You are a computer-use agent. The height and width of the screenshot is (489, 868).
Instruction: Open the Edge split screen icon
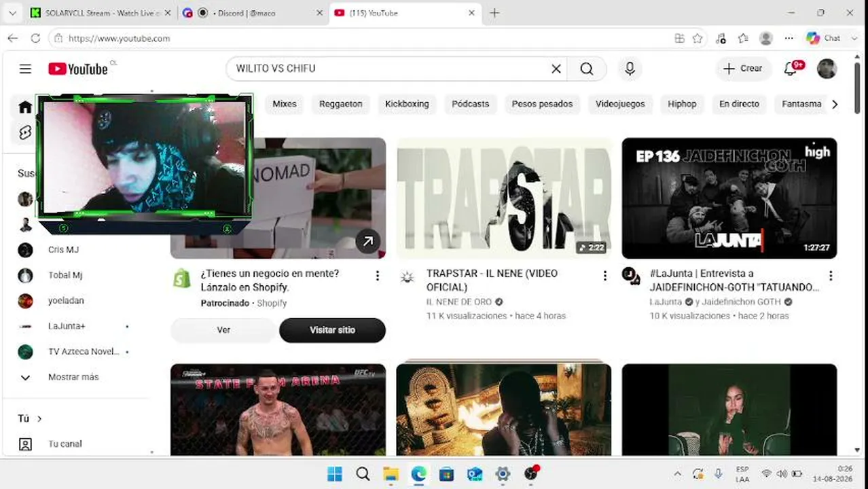coord(679,39)
